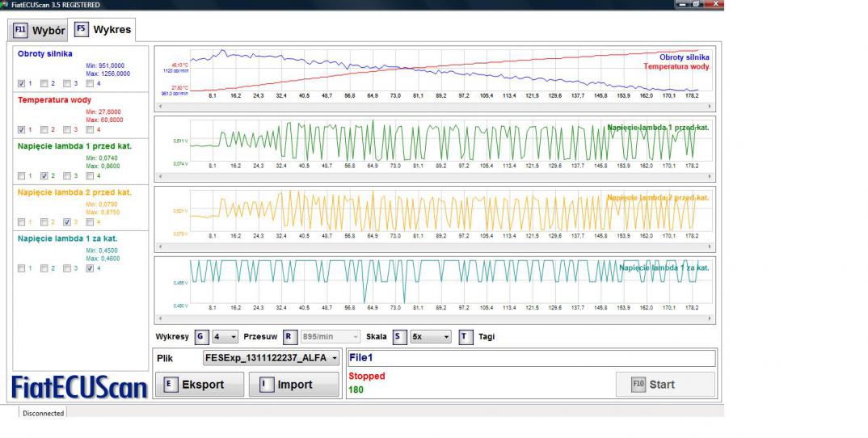Click the File1 text field
Screen dimensions: 868x438
[531, 358]
